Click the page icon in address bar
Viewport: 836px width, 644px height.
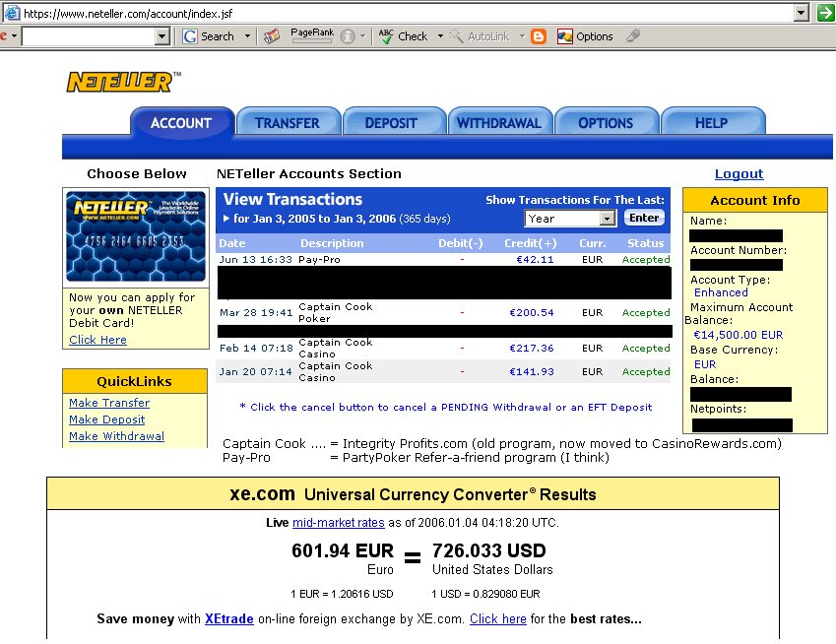click(x=12, y=13)
